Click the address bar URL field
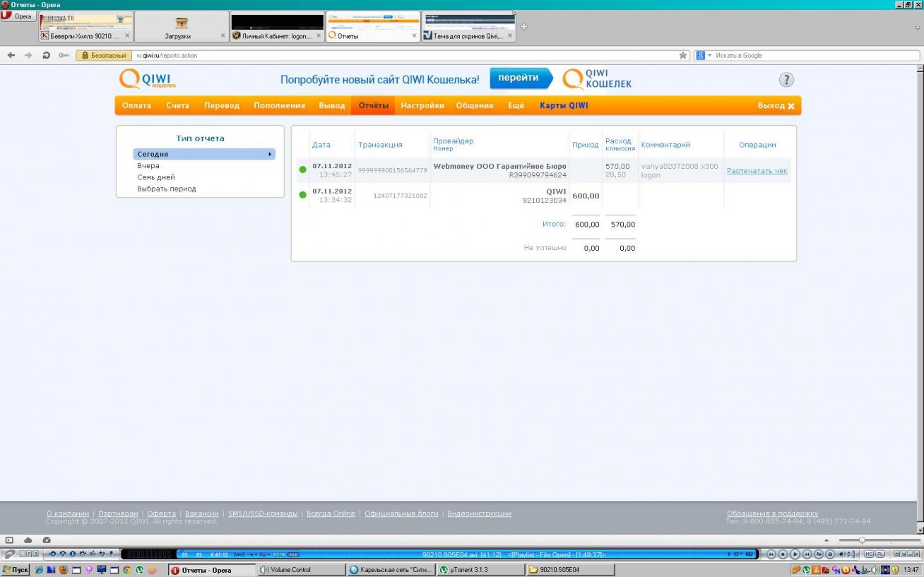The width and height of the screenshot is (924, 577). pos(403,55)
